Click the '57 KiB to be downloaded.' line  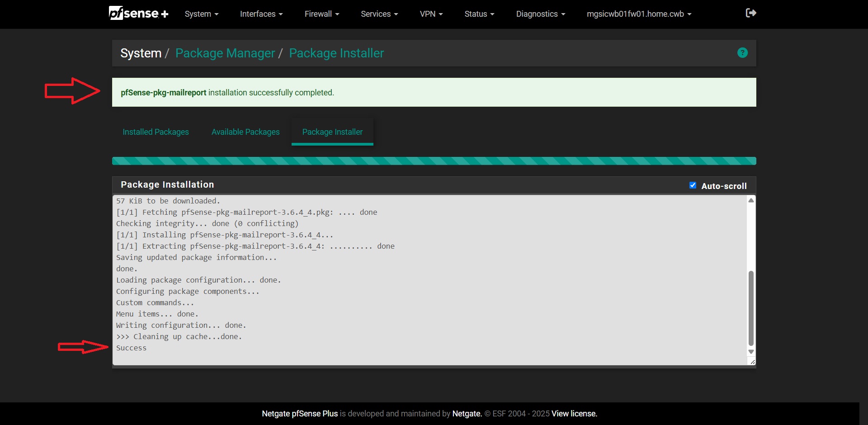click(x=168, y=201)
